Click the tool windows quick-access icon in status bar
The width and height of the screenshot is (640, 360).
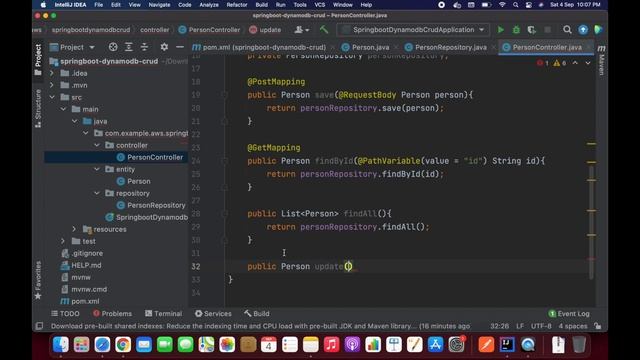39,326
